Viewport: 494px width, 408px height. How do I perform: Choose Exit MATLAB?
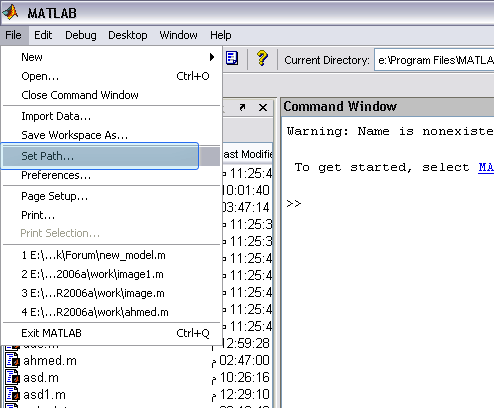(x=111, y=333)
